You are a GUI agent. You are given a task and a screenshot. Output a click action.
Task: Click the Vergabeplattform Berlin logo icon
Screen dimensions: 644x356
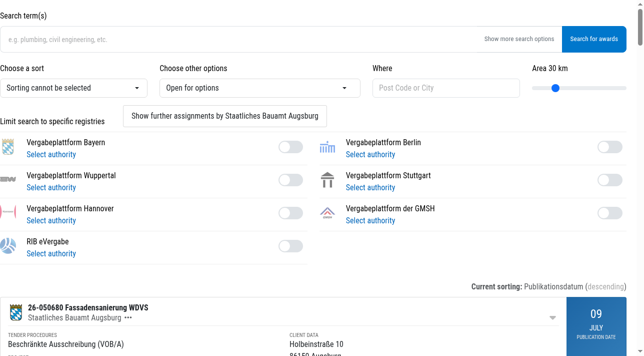(327, 147)
